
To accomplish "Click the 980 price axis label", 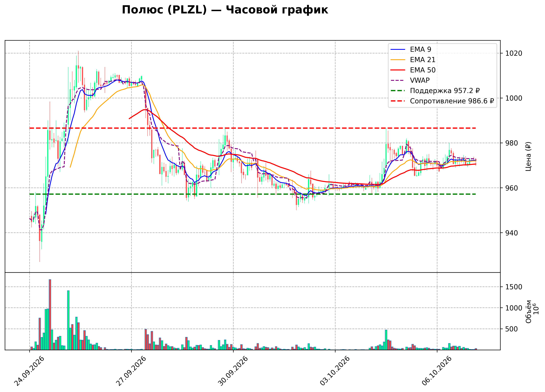I will pyautogui.click(x=512, y=143).
